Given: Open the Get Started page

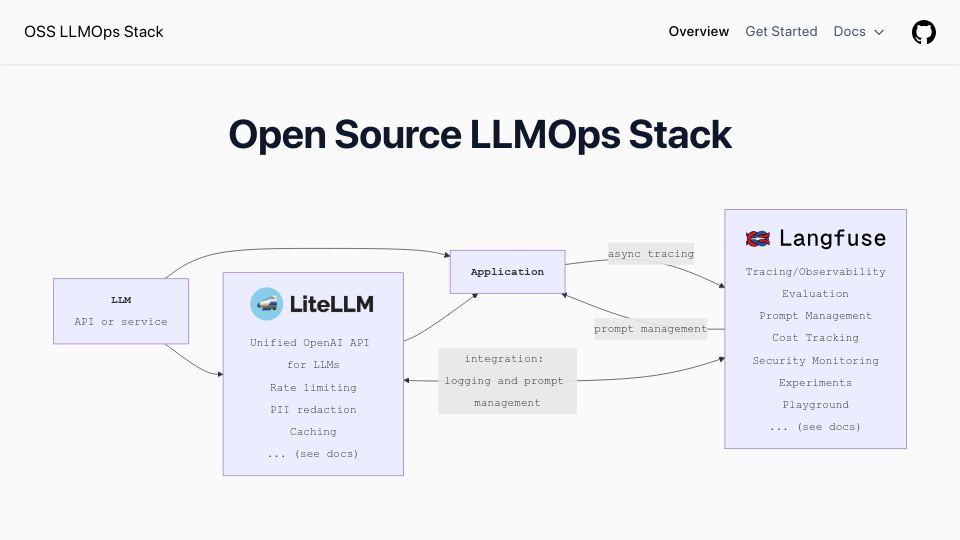Looking at the screenshot, I should click(x=781, y=32).
